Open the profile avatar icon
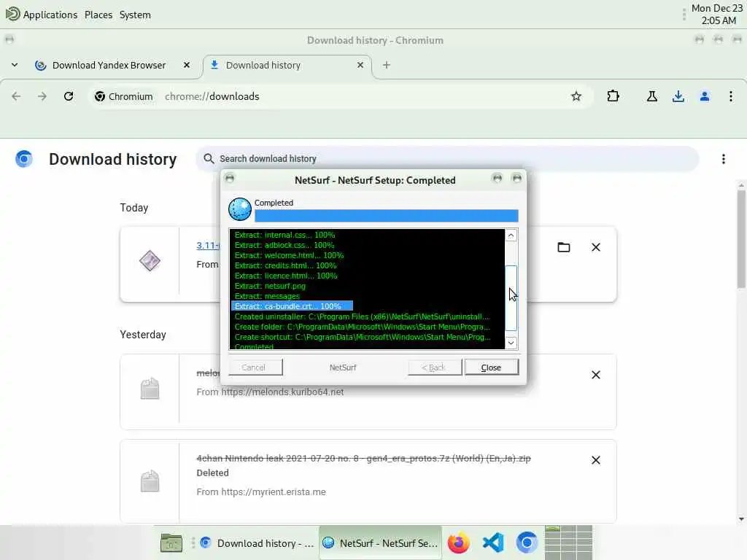Viewport: 747px width, 560px height. tap(704, 96)
